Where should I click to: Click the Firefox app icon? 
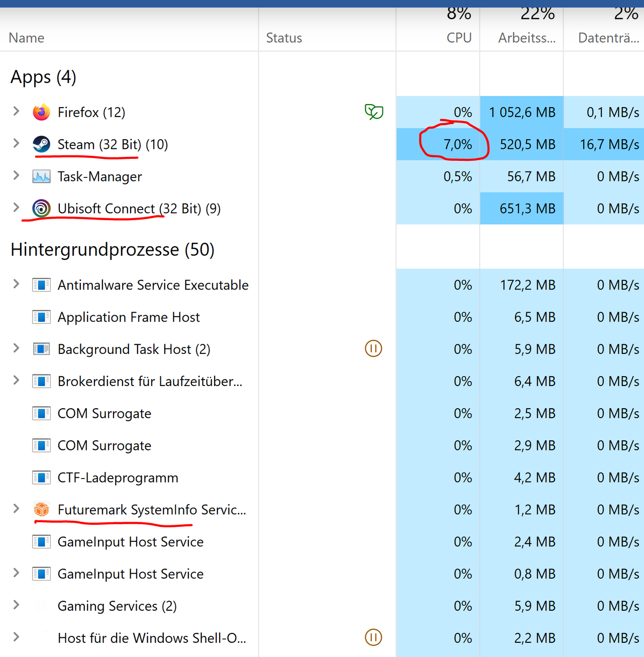coord(41,112)
